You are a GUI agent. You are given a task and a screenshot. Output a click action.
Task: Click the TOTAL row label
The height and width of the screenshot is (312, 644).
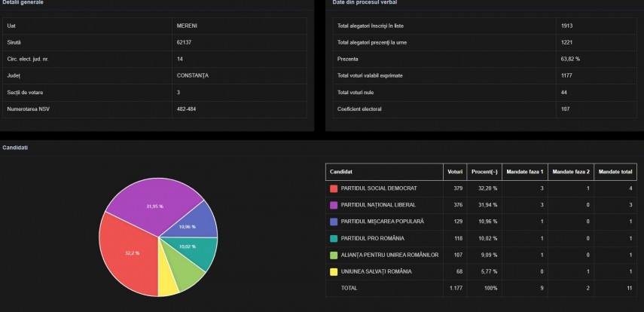(x=349, y=288)
